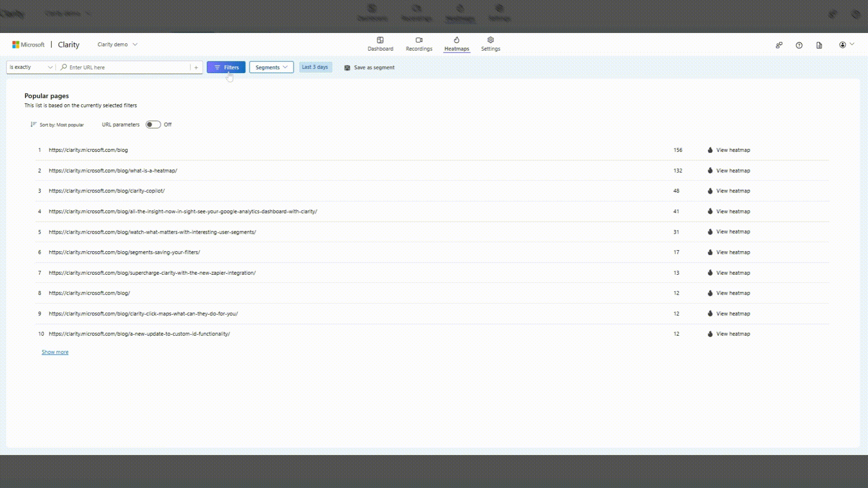Click the what-is-a-heatmap URL
This screenshot has height=488, width=868.
(113, 171)
